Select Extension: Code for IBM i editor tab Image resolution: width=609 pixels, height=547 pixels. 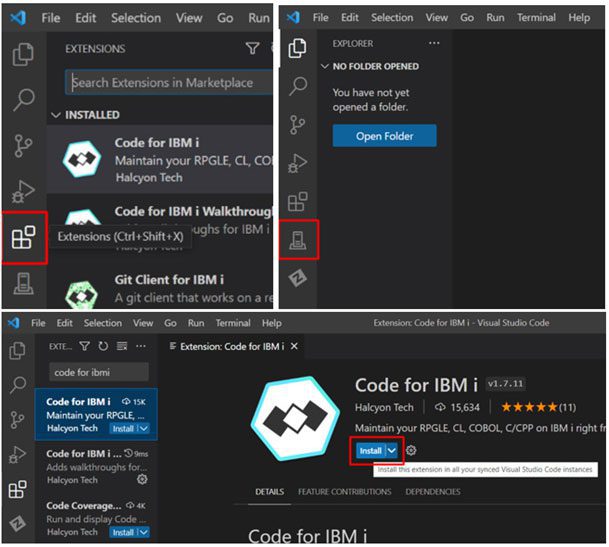(x=232, y=346)
